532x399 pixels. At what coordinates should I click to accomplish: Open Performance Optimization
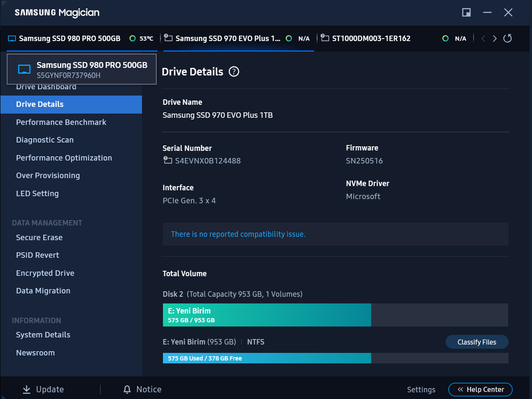(64, 158)
